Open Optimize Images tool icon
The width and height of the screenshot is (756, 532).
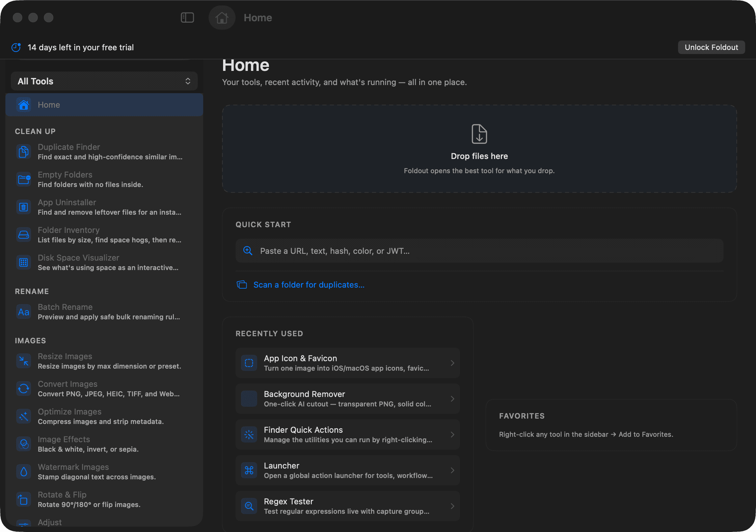click(x=24, y=416)
